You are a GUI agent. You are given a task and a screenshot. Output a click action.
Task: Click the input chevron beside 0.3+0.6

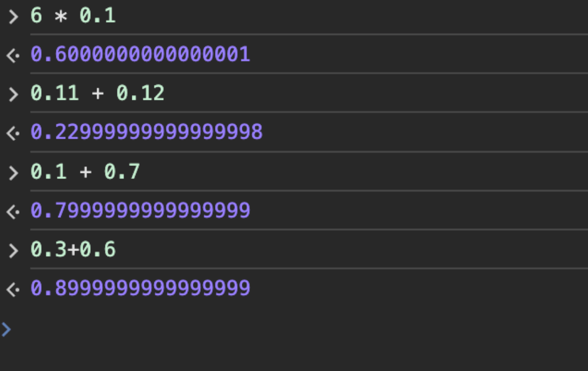13,250
